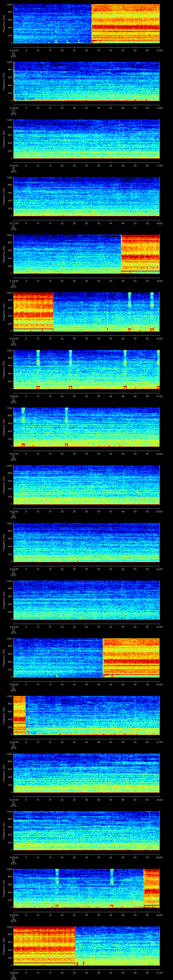Select the '6:30:00' start time label
Viewport: 173px width, 980px height.
click(14, 972)
